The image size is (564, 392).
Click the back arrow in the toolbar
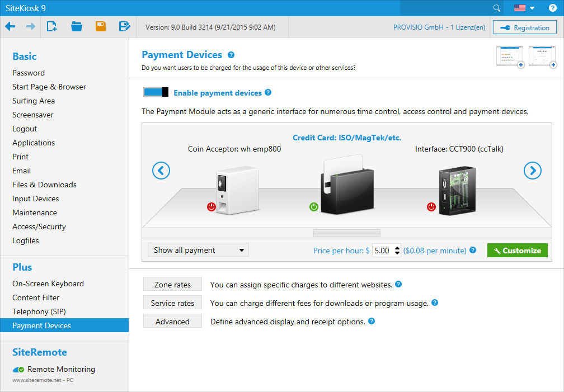tap(11, 26)
